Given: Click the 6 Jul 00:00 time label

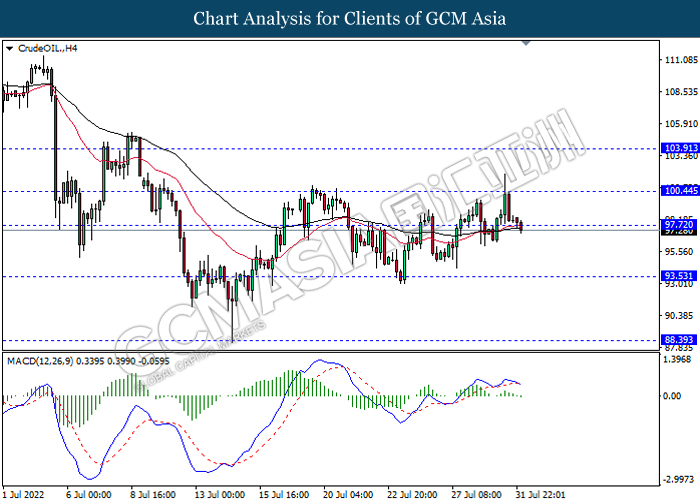Looking at the screenshot, I should (x=88, y=495).
